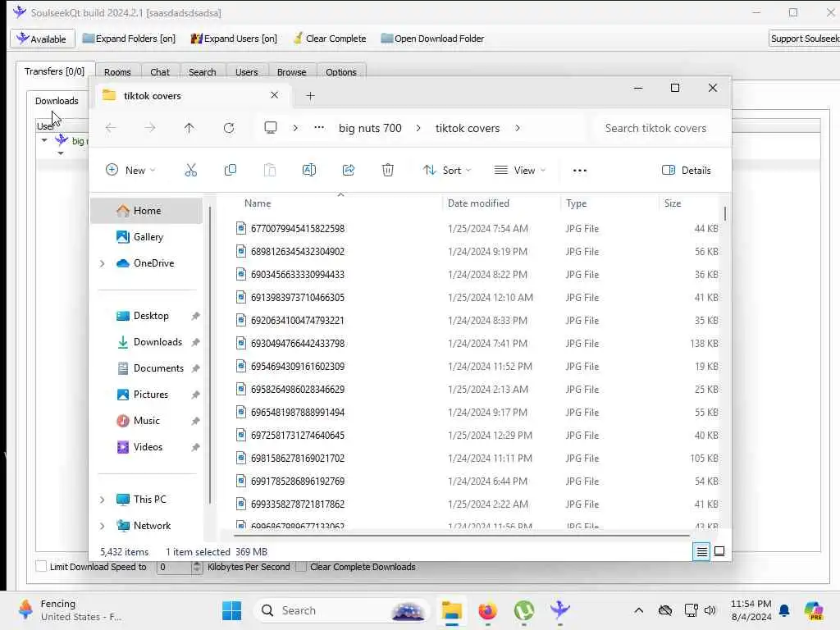
Task: Switch to the Chat tab in Soulseek
Action: tap(160, 72)
